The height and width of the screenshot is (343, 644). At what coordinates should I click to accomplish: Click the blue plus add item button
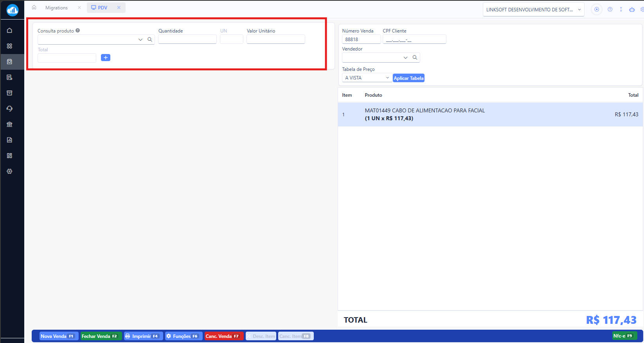[106, 58]
